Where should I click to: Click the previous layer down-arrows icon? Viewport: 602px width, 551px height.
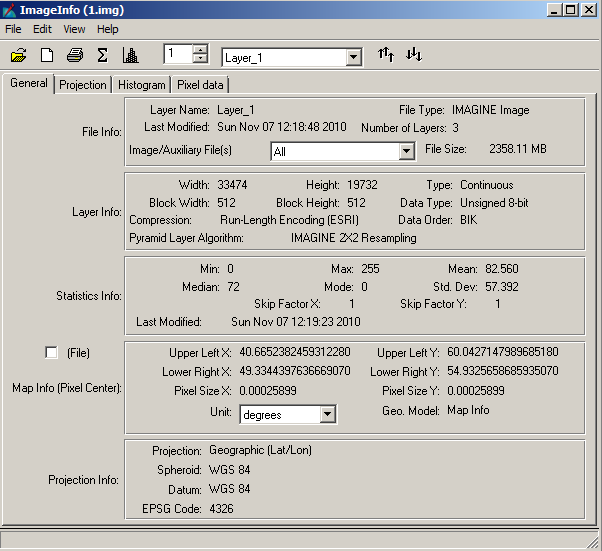pos(414,55)
